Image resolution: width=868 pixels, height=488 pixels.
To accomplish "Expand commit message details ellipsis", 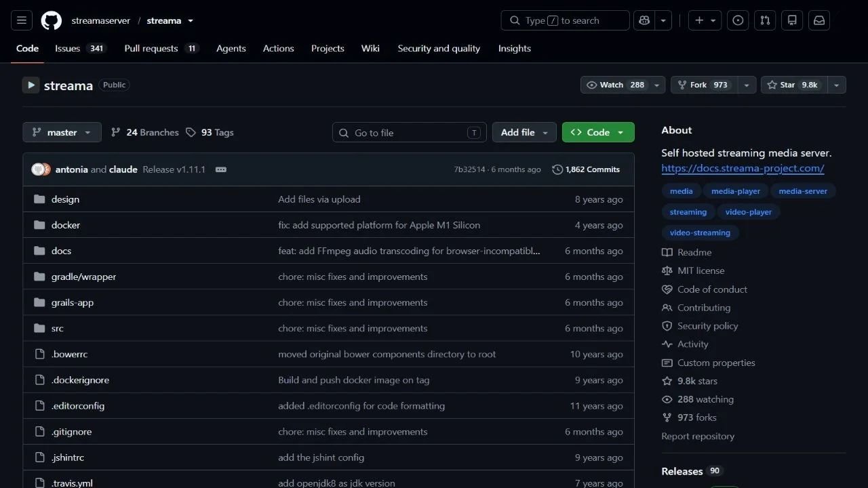I will (x=221, y=169).
